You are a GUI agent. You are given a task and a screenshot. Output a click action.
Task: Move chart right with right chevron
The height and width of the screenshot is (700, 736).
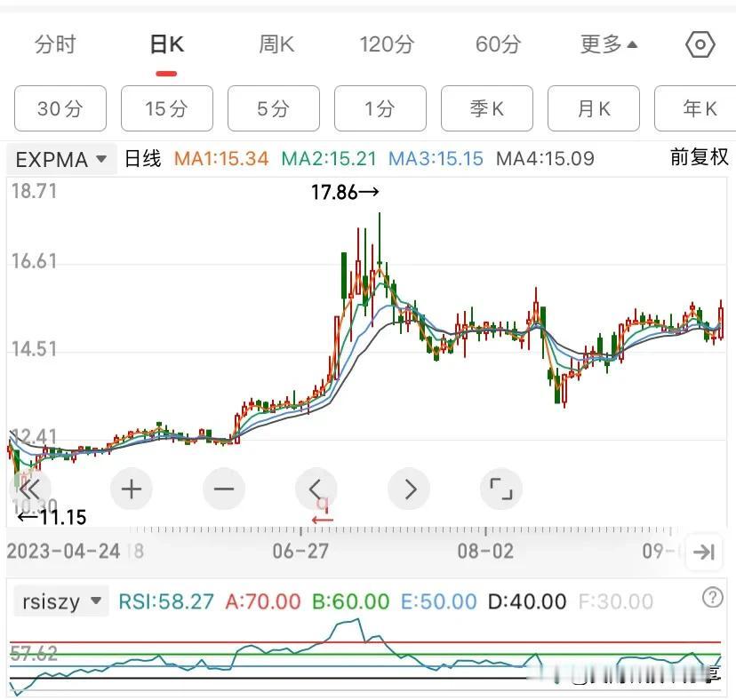tap(409, 489)
